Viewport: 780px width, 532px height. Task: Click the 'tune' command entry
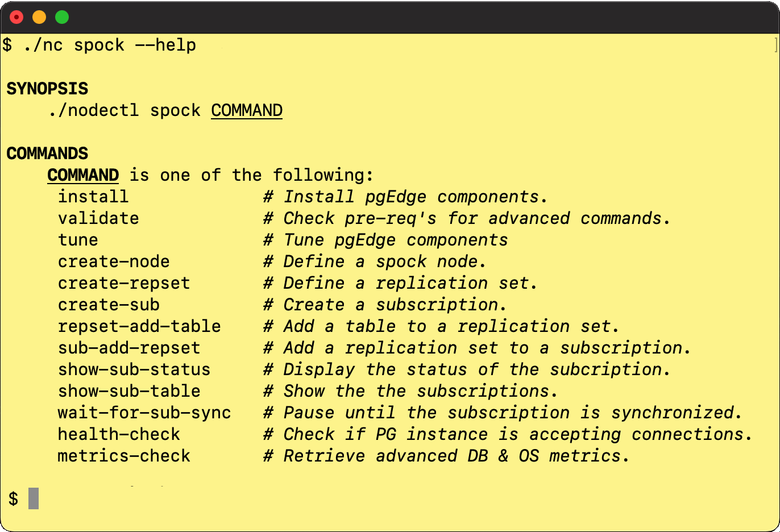(78, 240)
